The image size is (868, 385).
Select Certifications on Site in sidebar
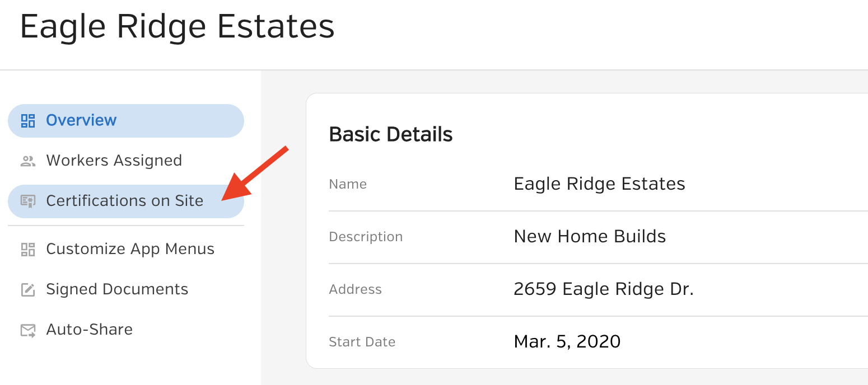coord(126,201)
